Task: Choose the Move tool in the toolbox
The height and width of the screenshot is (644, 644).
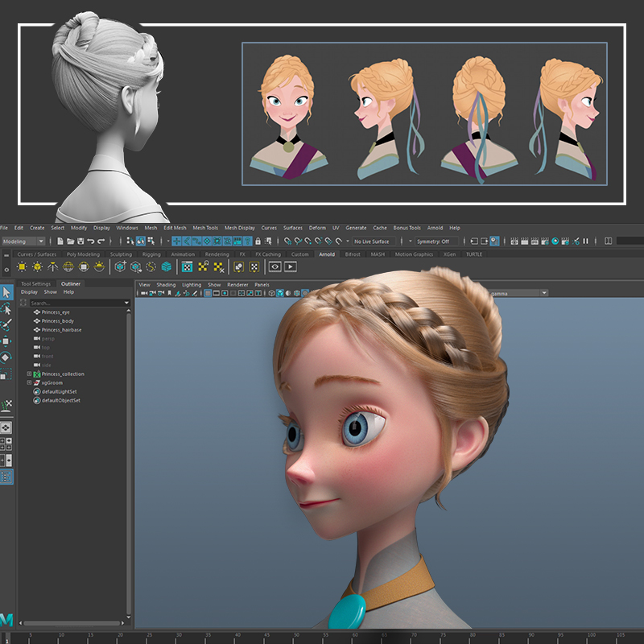Action: 6,341
